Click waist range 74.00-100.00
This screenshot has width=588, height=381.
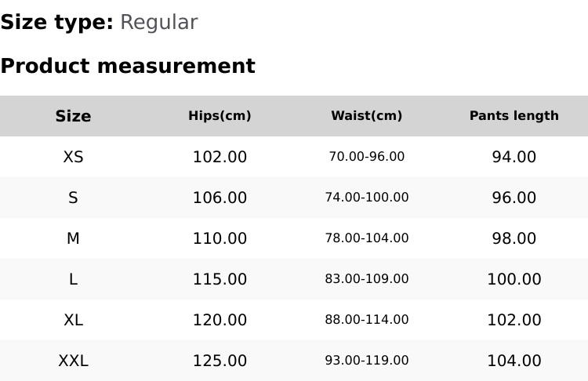coord(366,198)
